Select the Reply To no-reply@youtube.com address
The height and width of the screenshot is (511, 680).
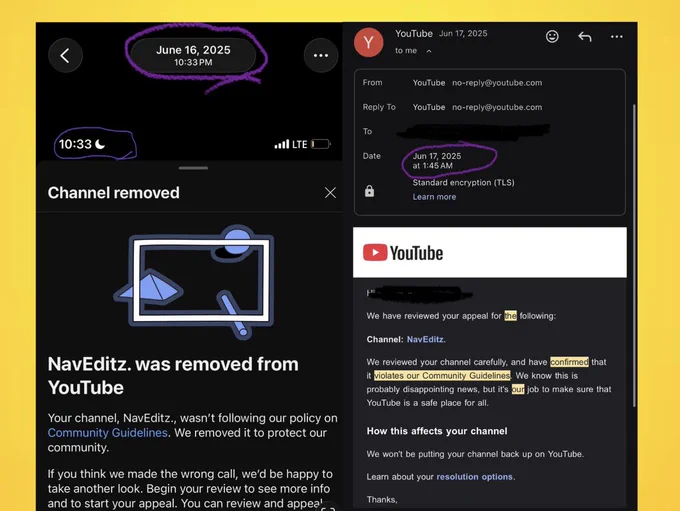tap(497, 107)
